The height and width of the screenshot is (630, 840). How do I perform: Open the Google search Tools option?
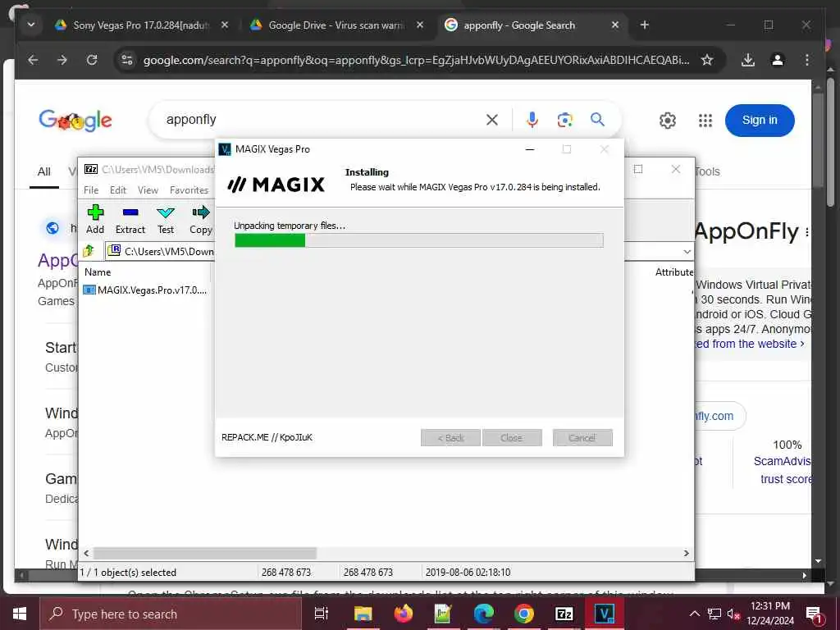click(707, 172)
